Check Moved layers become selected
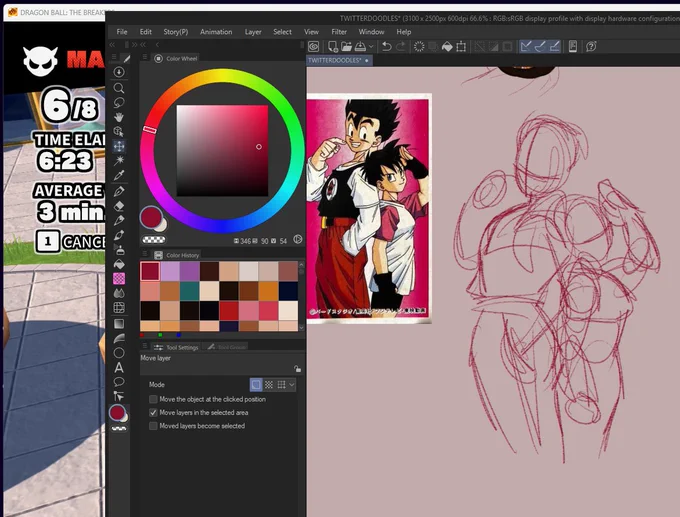The image size is (680, 517). click(x=153, y=426)
